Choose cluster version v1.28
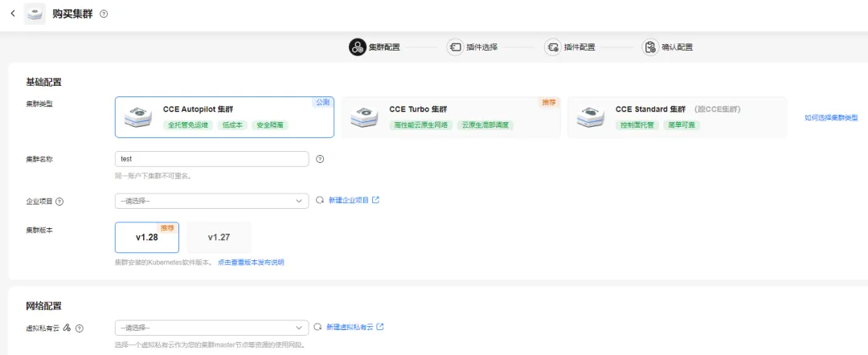The height and width of the screenshot is (355, 868). pos(147,237)
